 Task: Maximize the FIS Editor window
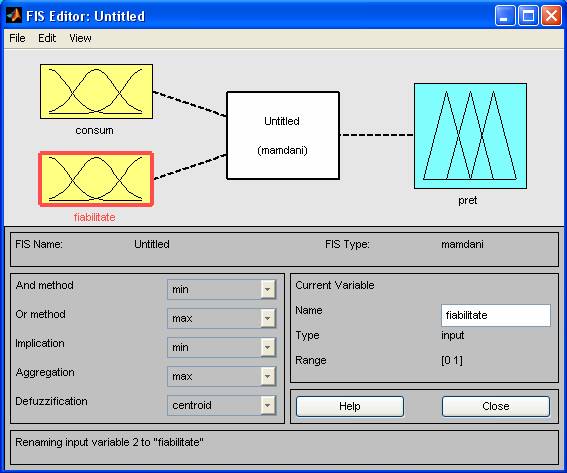point(528,16)
